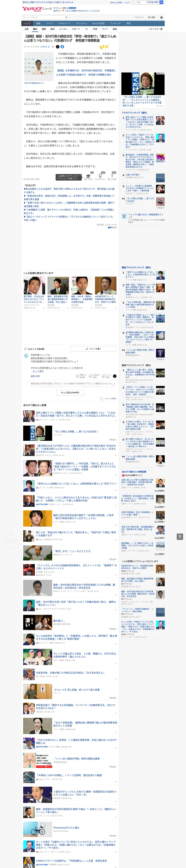Click the header search magnifier icon
This screenshot has width=186, height=868.
(x=161, y=2)
